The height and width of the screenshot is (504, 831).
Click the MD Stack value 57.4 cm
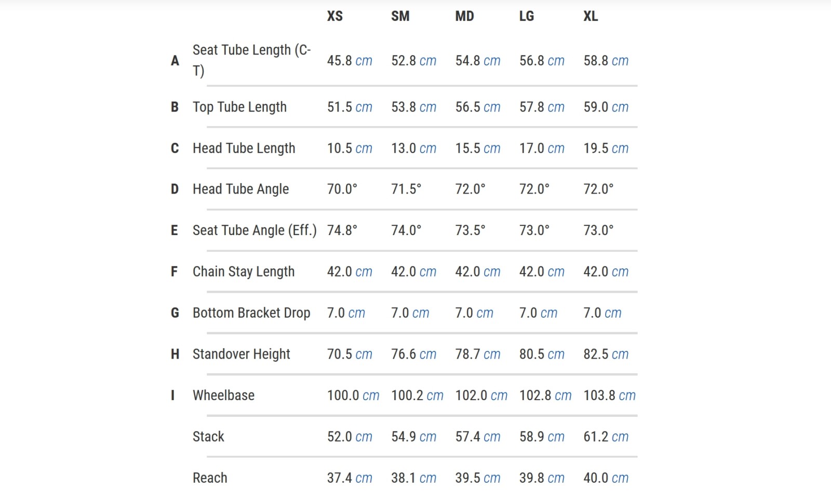pyautogui.click(x=478, y=437)
